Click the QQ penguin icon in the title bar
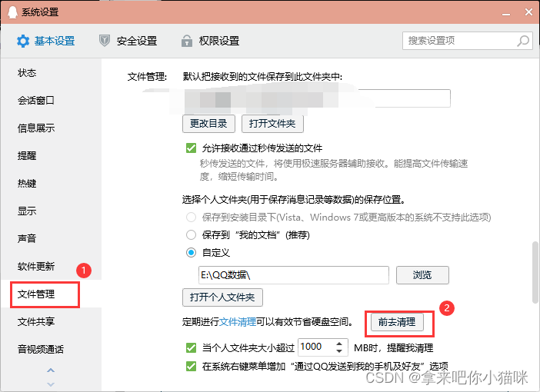This screenshot has height=392, width=540. tap(12, 12)
